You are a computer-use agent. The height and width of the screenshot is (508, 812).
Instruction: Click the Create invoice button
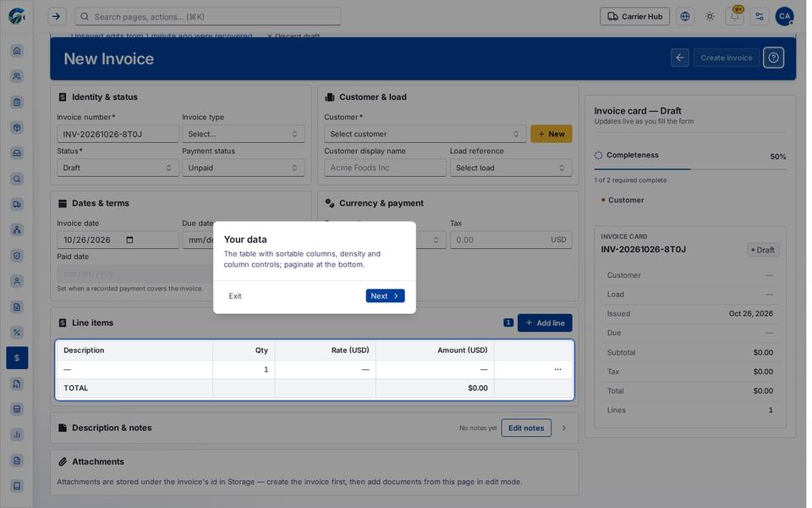click(x=727, y=58)
